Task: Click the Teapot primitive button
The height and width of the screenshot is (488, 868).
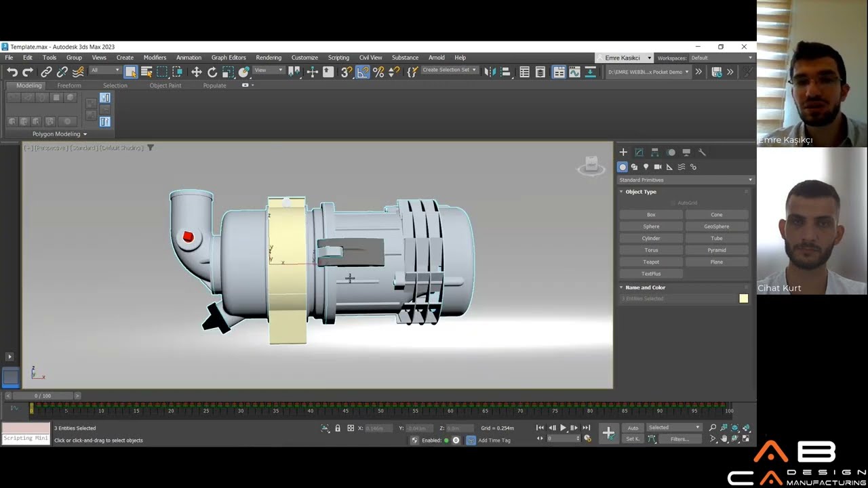Action: pyautogui.click(x=651, y=262)
